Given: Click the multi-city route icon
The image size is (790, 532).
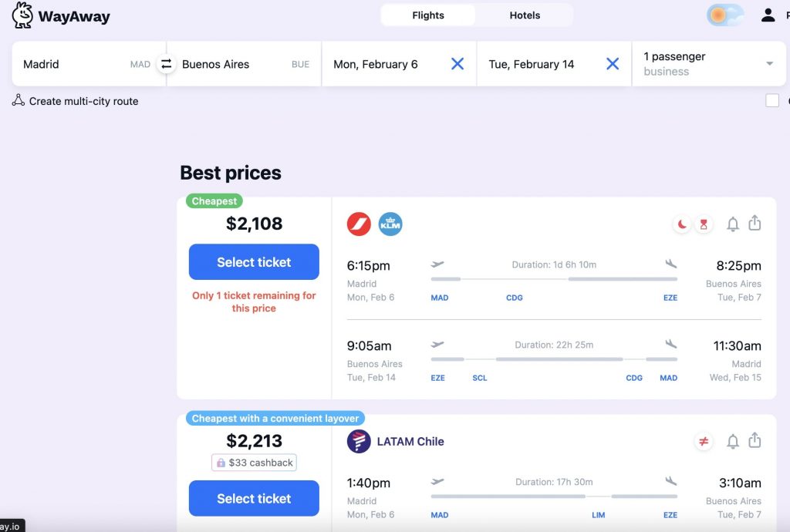Looking at the screenshot, I should [19, 100].
